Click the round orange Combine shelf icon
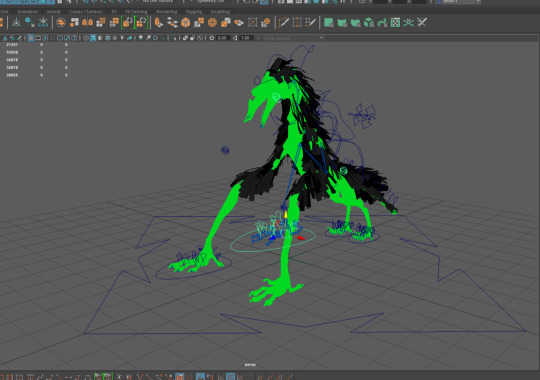540x380 pixels. click(61, 23)
